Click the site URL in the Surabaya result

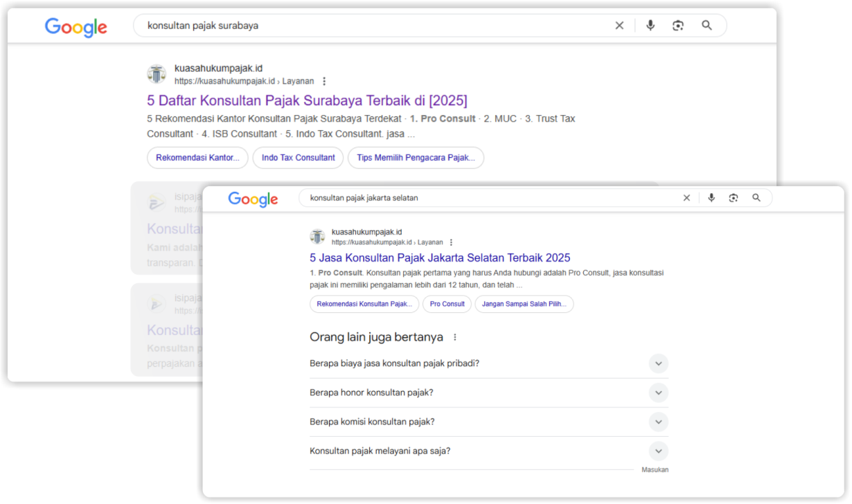(x=244, y=81)
